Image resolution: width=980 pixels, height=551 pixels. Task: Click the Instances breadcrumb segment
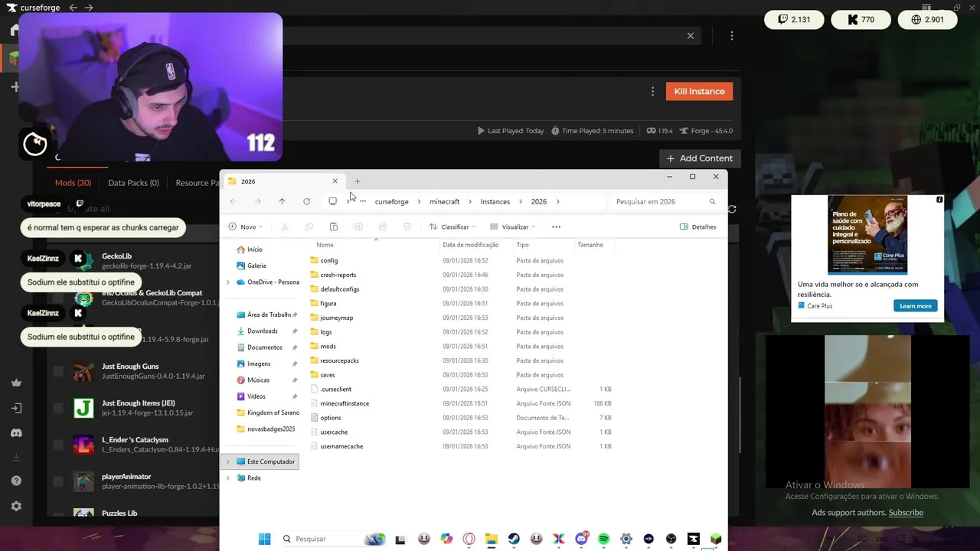[495, 201]
